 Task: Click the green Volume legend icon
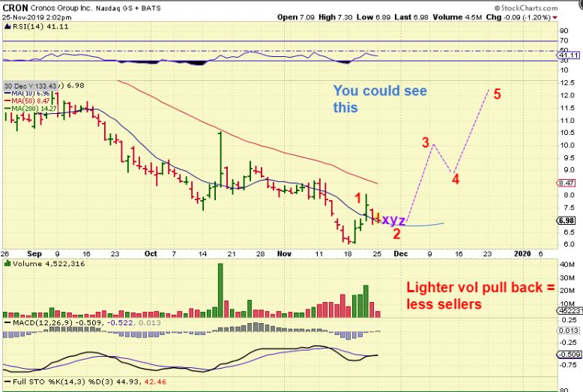tap(7, 264)
